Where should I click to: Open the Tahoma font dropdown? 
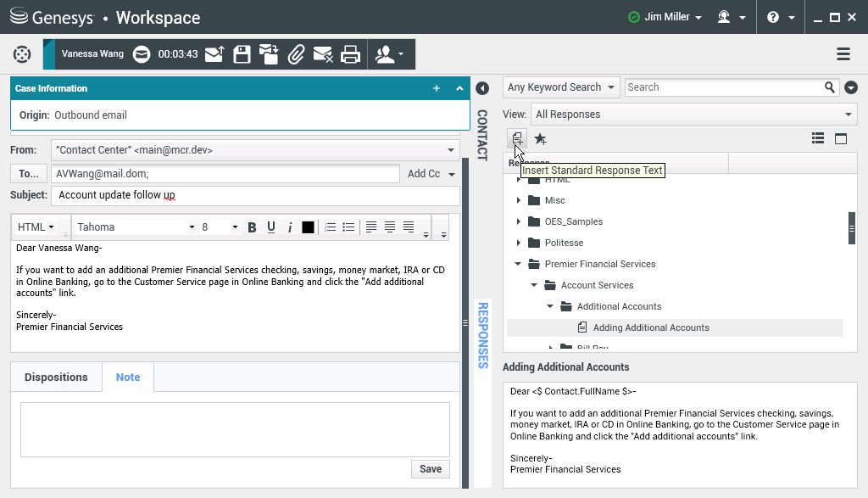coord(135,227)
